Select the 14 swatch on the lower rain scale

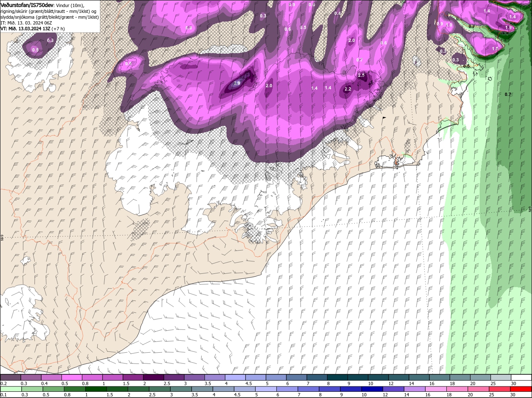415,389
